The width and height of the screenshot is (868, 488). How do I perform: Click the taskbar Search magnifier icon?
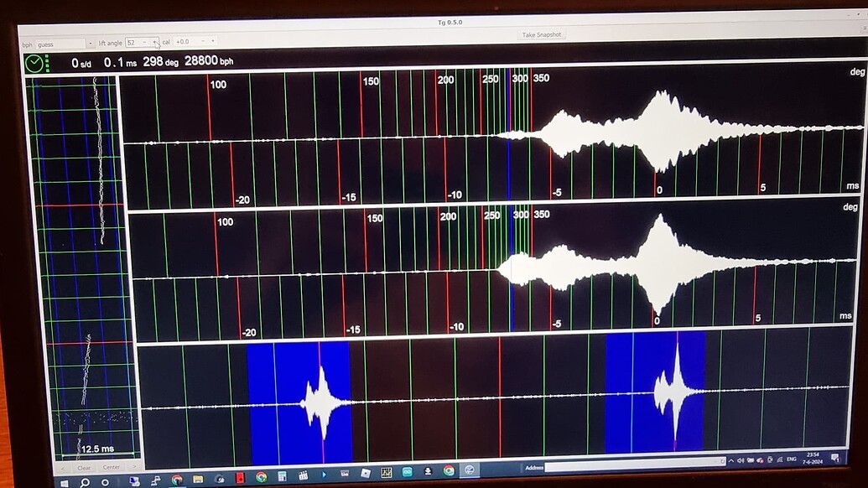coord(85,482)
